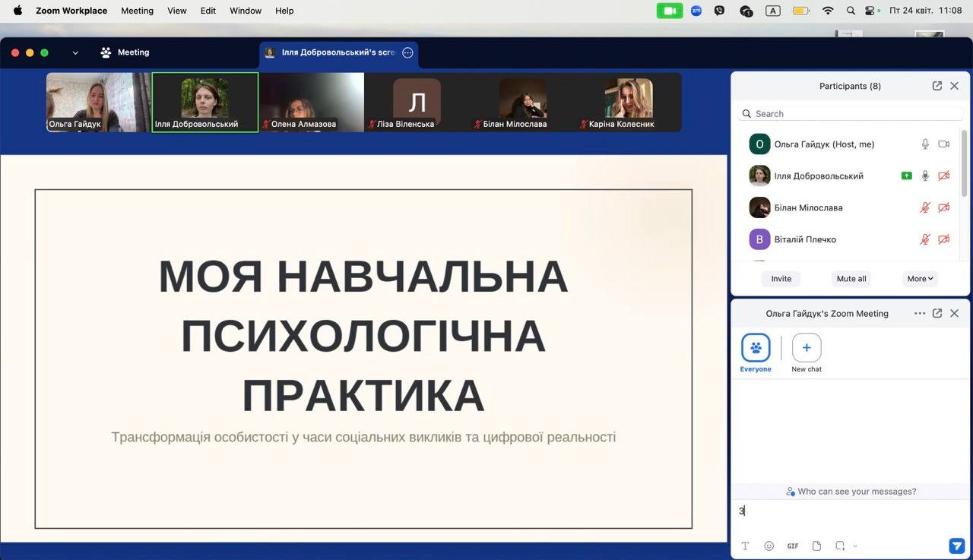Open text formatting options in chat
973x560 pixels.
[745, 546]
